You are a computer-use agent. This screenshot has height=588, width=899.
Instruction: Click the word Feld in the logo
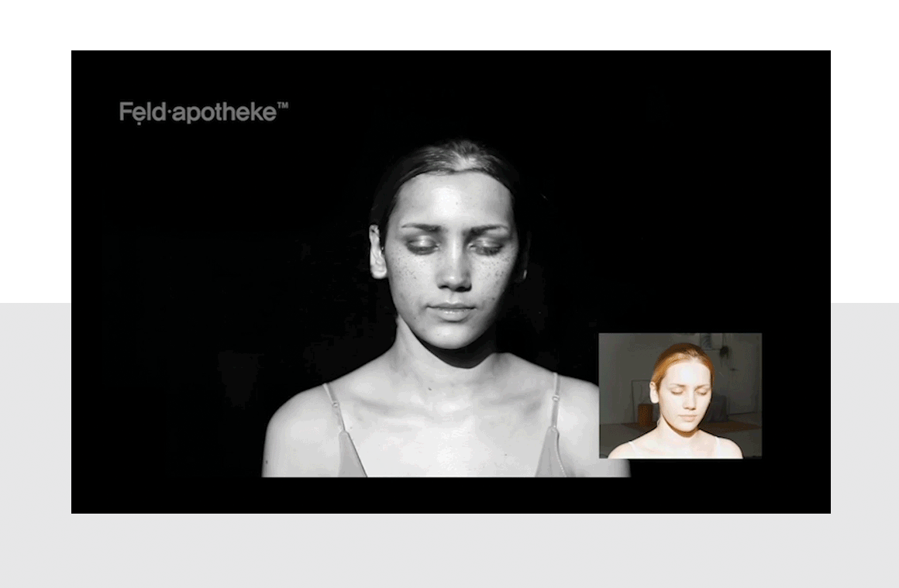coord(143,112)
